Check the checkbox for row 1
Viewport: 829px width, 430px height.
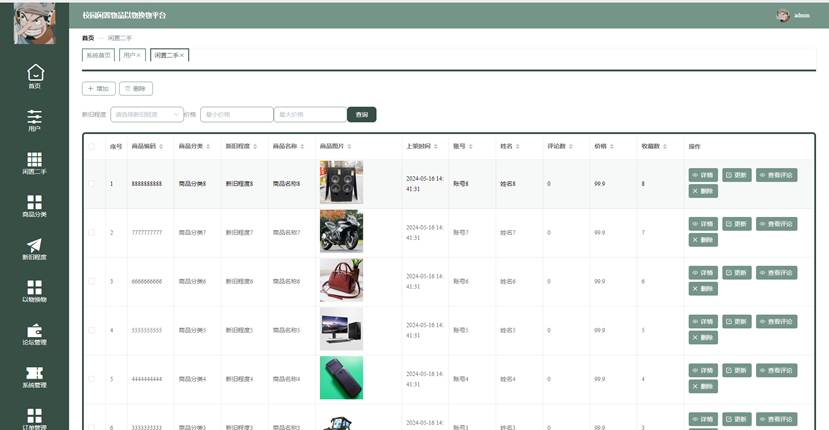[x=92, y=184]
